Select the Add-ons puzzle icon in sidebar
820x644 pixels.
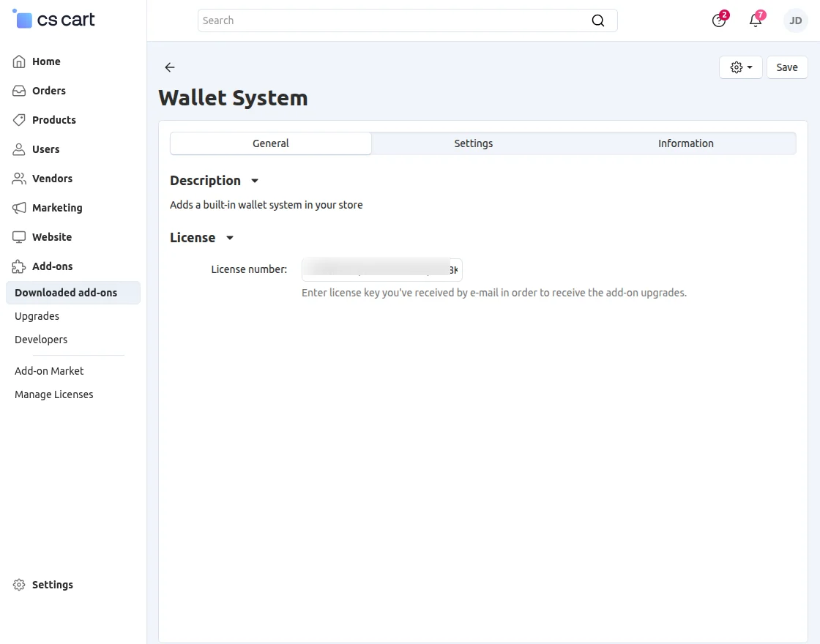(x=18, y=266)
